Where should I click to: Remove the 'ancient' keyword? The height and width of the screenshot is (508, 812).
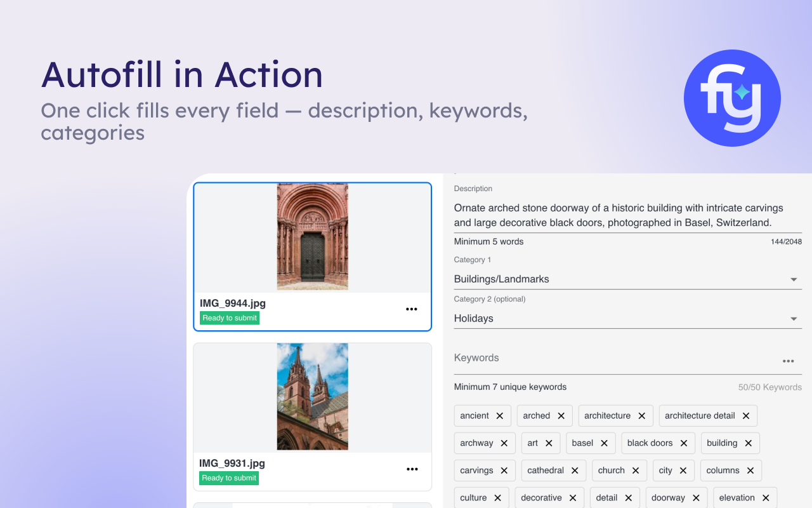(x=500, y=416)
